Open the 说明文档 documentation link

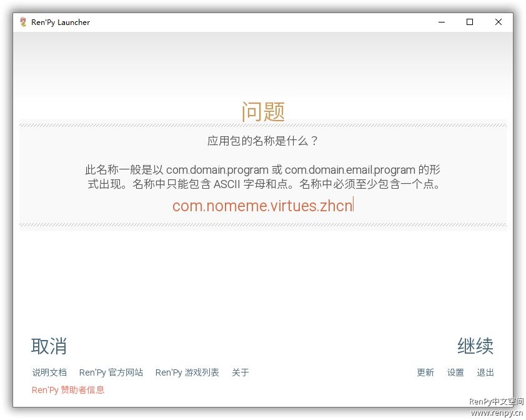coord(49,372)
